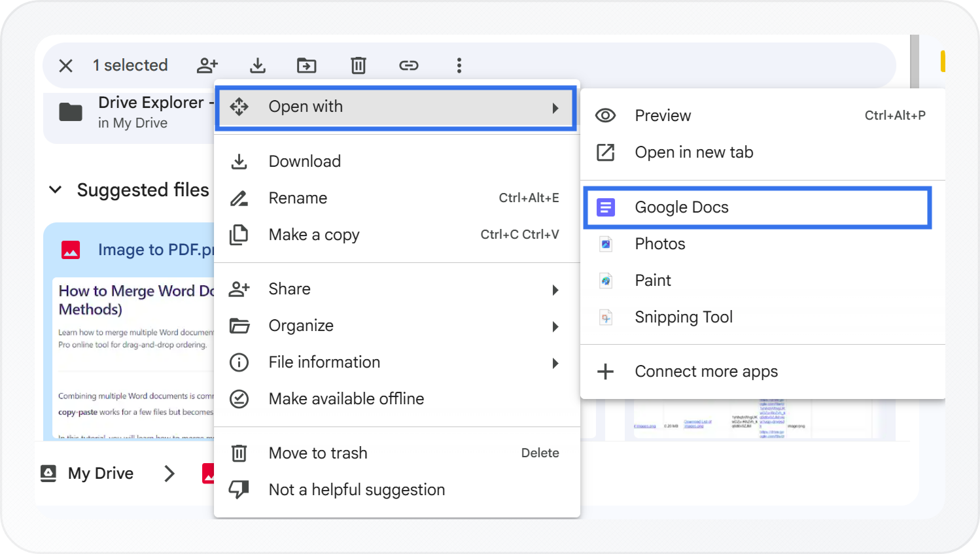
Task: Click Connect more apps
Action: (706, 372)
